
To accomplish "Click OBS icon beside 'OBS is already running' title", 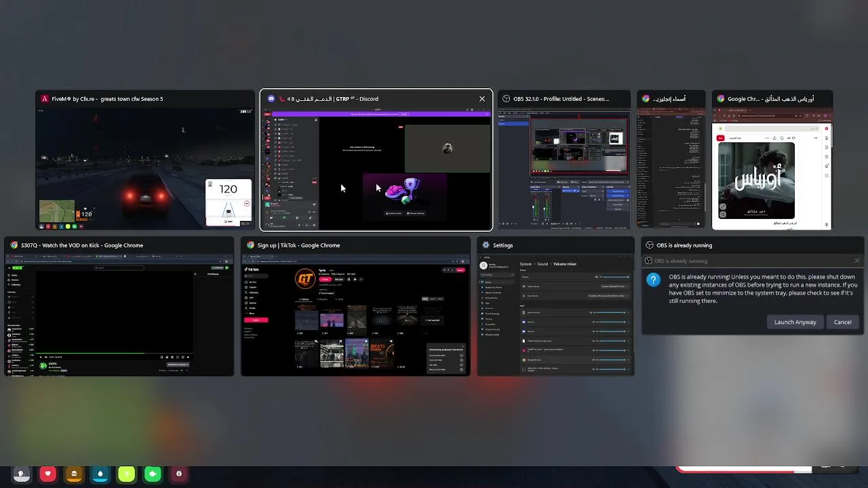I will (x=650, y=245).
